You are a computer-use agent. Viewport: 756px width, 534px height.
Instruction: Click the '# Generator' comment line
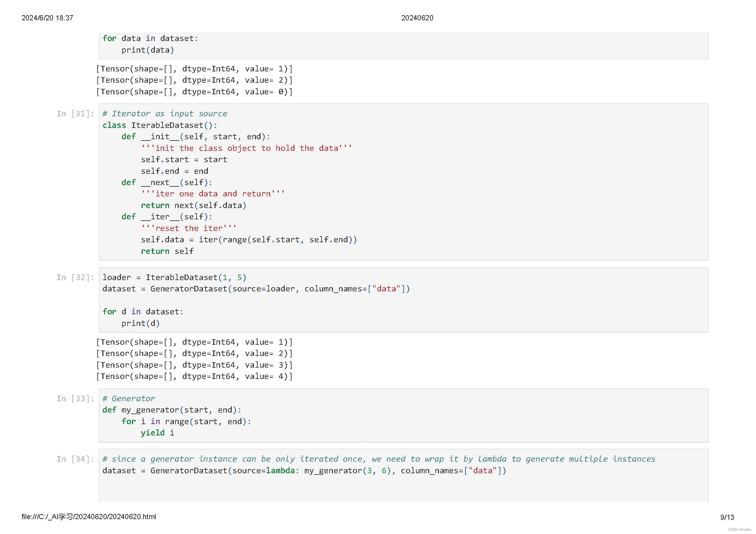click(x=129, y=398)
